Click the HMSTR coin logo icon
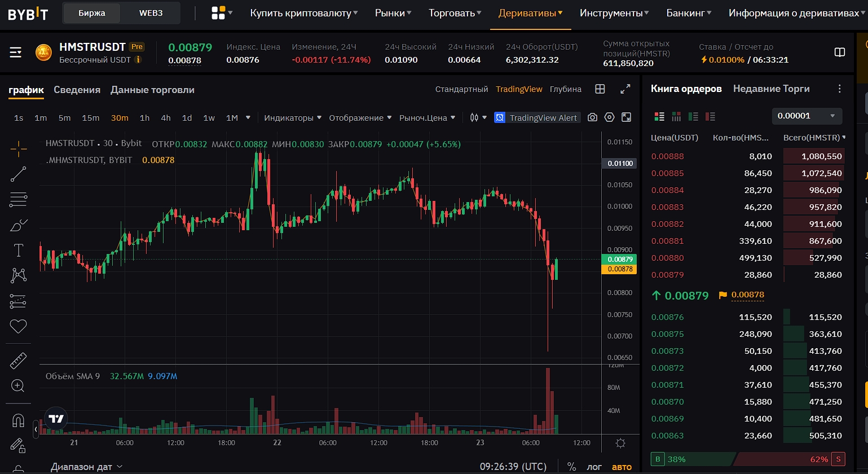Screen dimensions: 868x474 [x=43, y=52]
